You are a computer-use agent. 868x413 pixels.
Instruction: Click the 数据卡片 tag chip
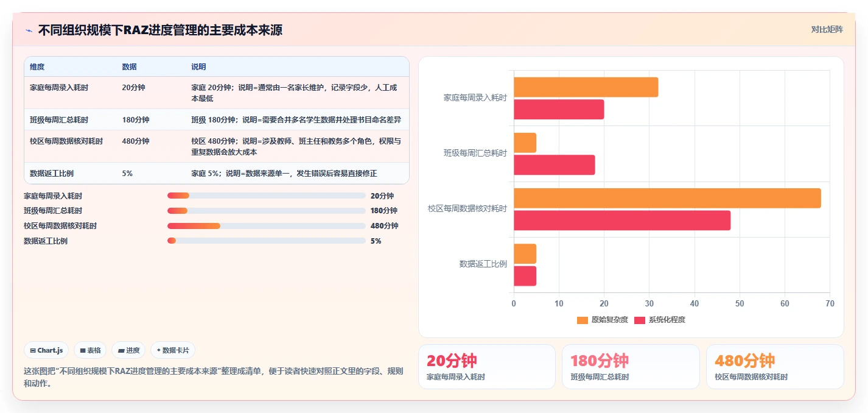click(173, 350)
